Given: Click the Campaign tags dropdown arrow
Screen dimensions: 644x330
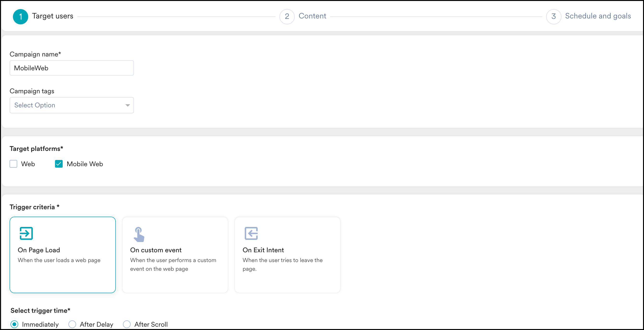Looking at the screenshot, I should (x=128, y=105).
